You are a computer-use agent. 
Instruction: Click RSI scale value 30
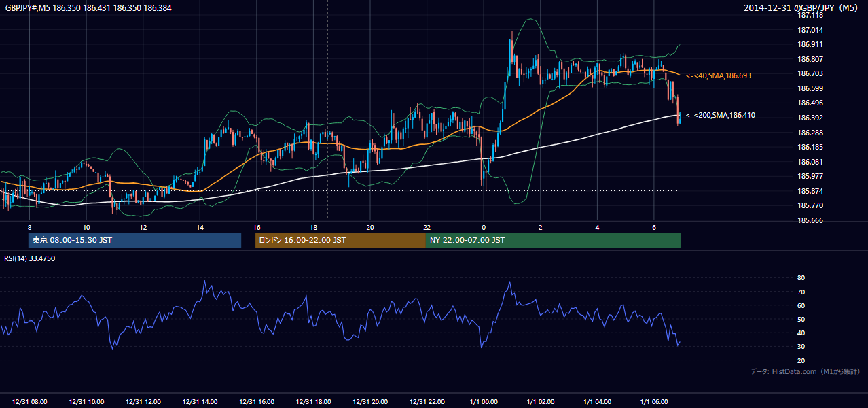point(801,346)
